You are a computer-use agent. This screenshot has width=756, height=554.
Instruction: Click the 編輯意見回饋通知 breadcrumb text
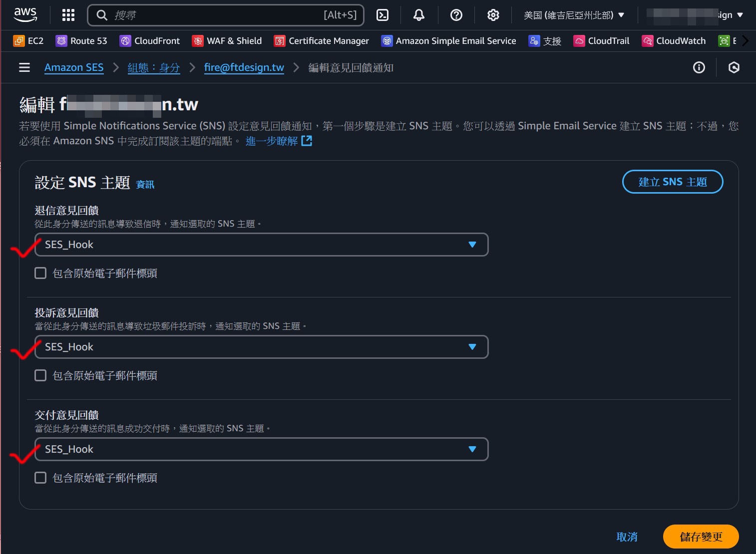[351, 67]
